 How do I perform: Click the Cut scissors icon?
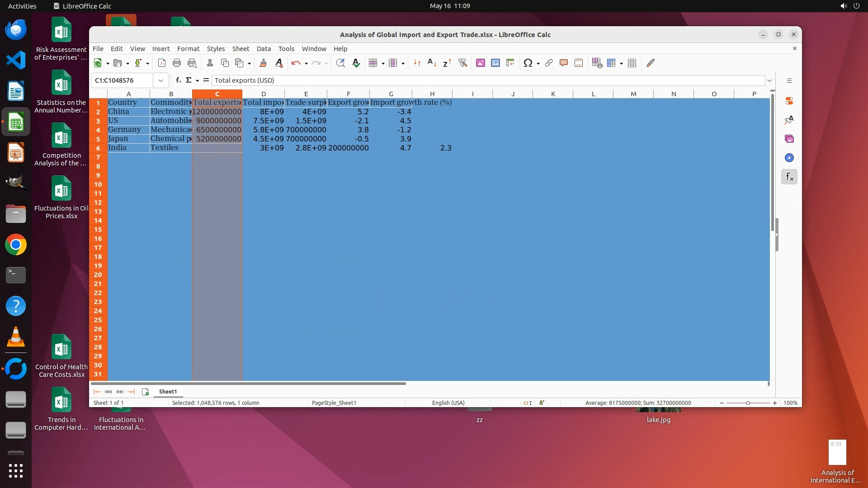coord(210,63)
